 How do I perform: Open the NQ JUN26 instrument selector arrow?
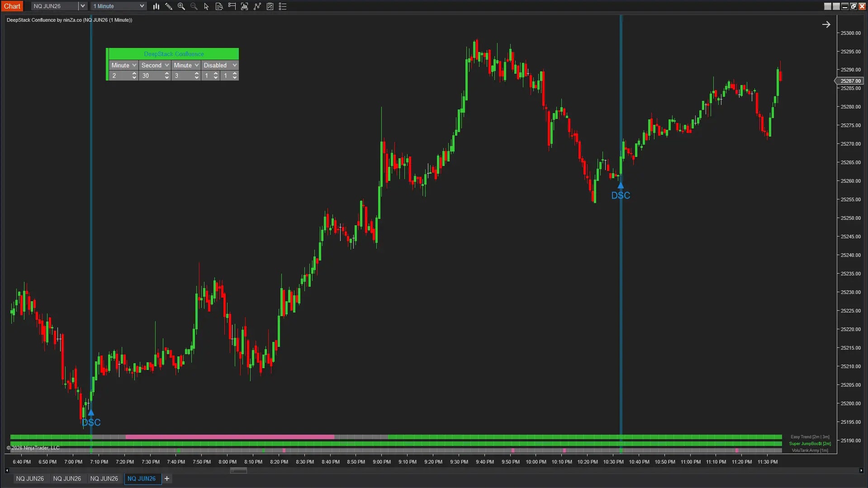83,6
